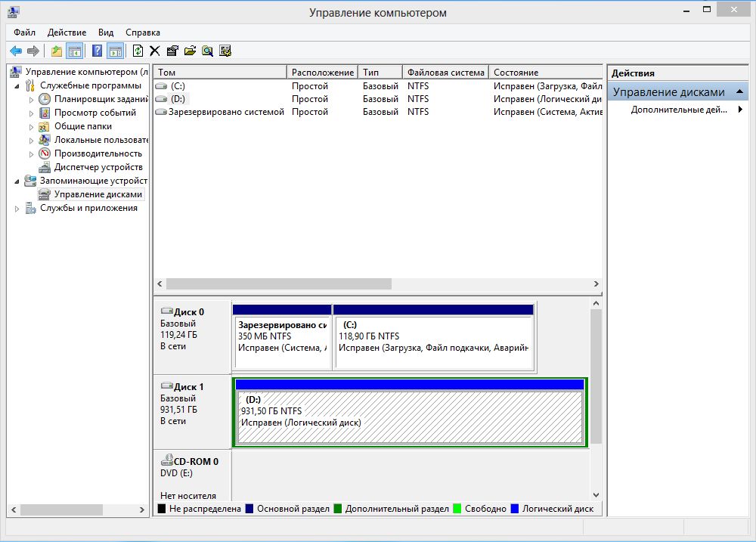This screenshot has width=756, height=542.
Task: Expand the Общие папки node arrow
Action: tap(31, 127)
